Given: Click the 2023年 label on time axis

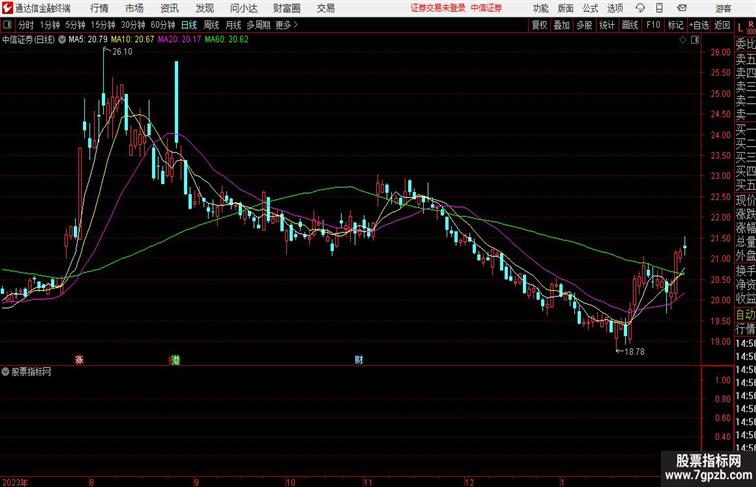Looking at the screenshot, I should pyautogui.click(x=15, y=482).
